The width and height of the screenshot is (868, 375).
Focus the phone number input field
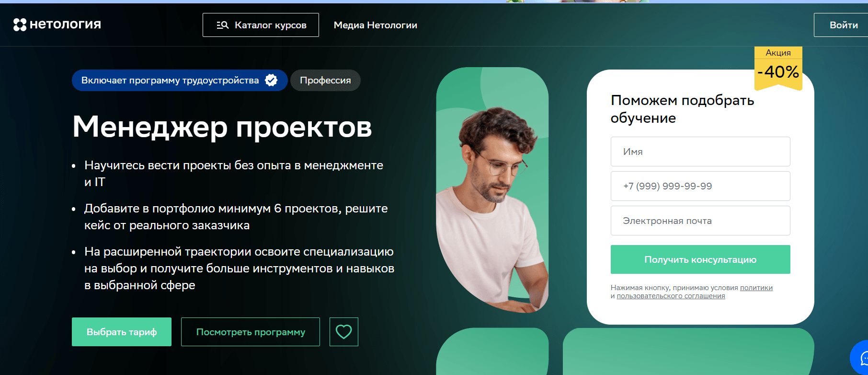click(x=700, y=186)
